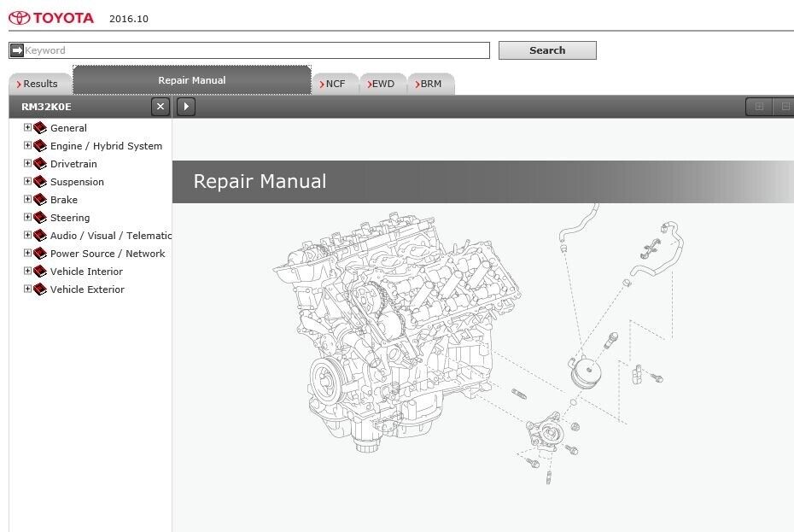This screenshot has height=532, width=794.
Task: Click into the Keyword search field
Action: 256,50
